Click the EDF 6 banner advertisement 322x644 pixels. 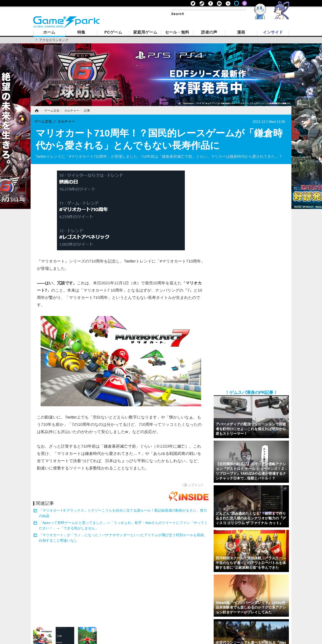click(161, 75)
